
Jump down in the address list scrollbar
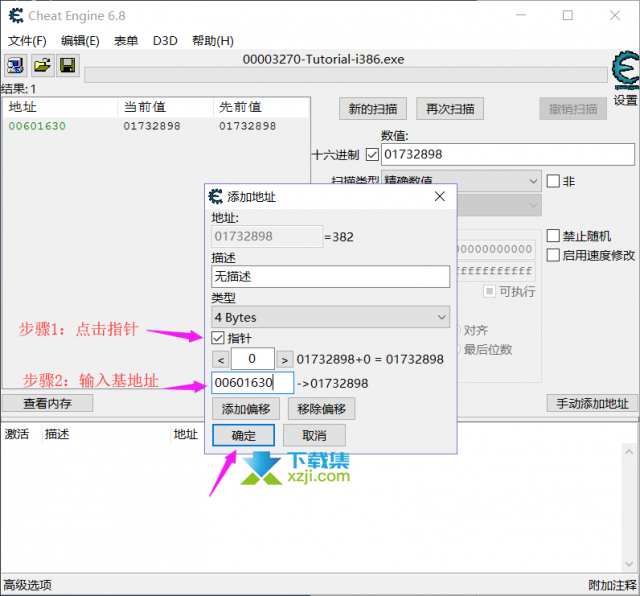click(629, 564)
